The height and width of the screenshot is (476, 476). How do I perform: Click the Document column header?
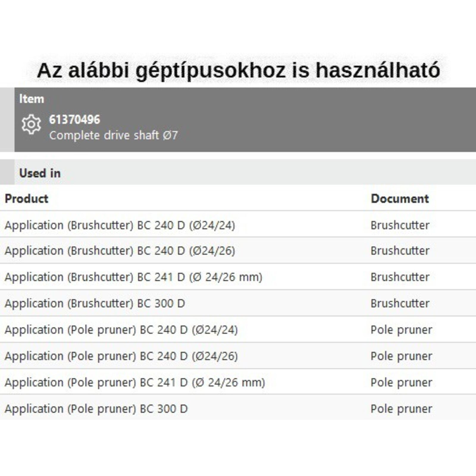coord(400,199)
